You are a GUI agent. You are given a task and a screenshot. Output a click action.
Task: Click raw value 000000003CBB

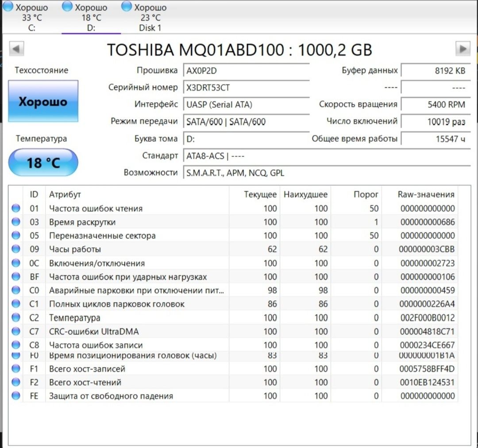[427, 249]
